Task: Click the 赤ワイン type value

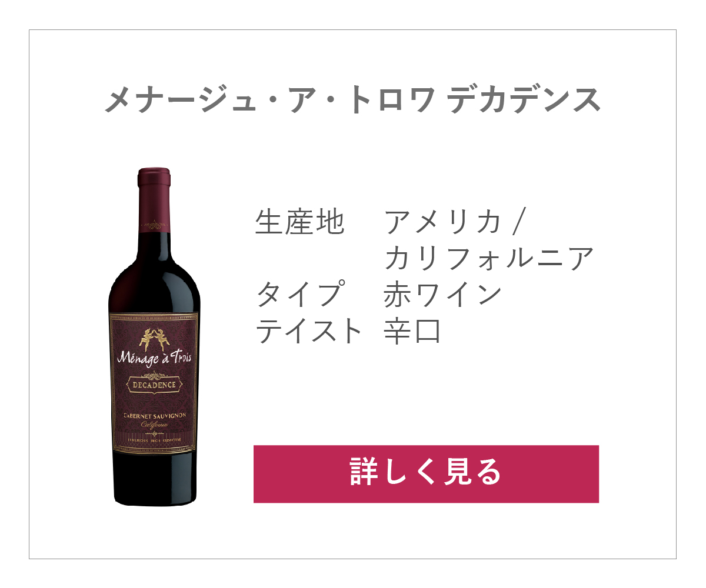Action: pyautogui.click(x=442, y=295)
